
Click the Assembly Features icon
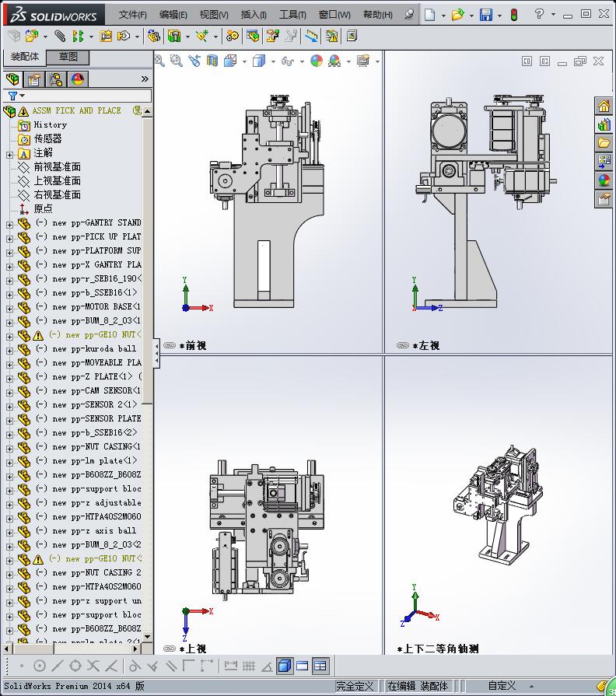point(174,36)
